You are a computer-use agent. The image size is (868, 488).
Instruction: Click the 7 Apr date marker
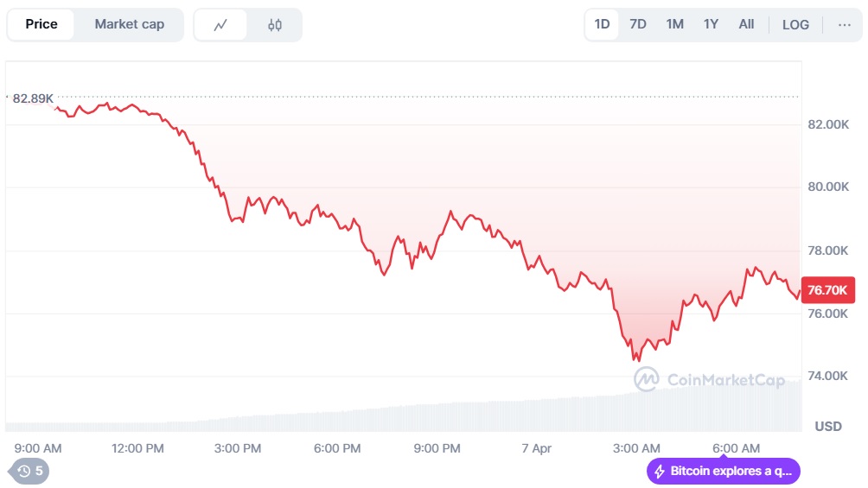click(536, 448)
